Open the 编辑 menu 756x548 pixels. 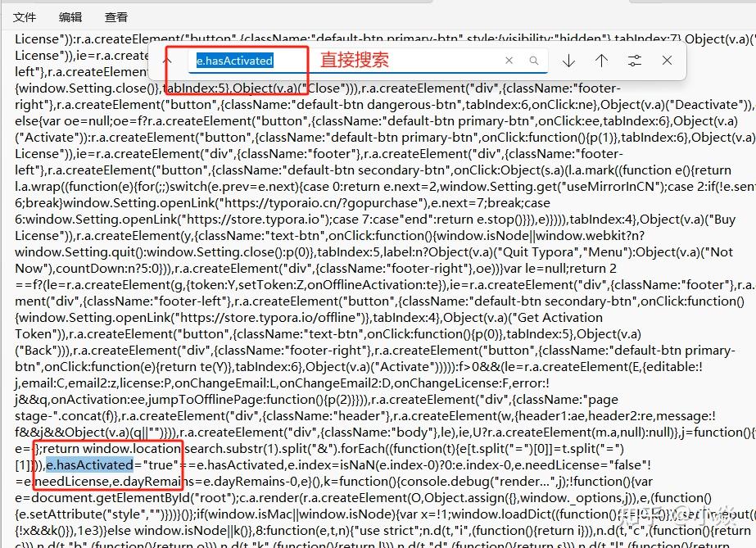pyautogui.click(x=70, y=17)
